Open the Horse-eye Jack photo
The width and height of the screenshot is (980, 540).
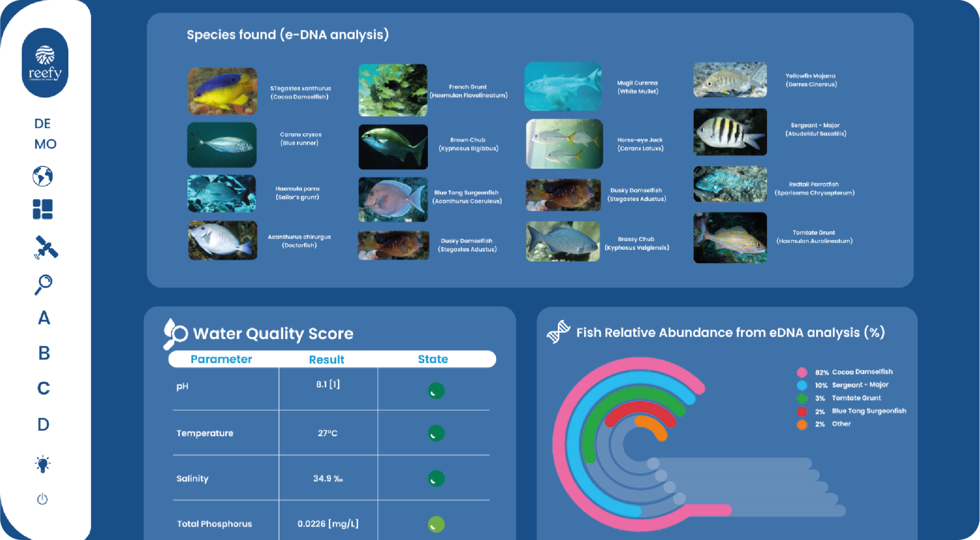tap(565, 144)
